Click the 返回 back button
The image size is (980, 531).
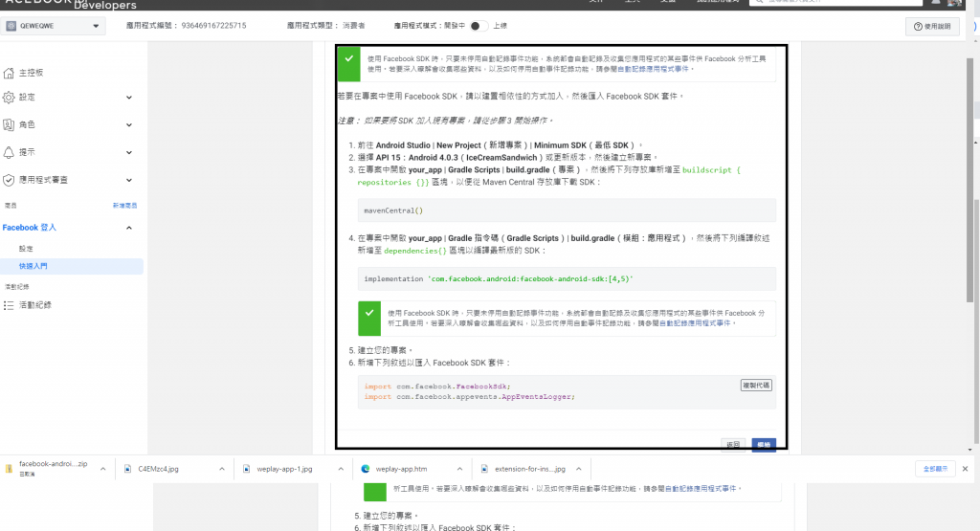coord(733,445)
